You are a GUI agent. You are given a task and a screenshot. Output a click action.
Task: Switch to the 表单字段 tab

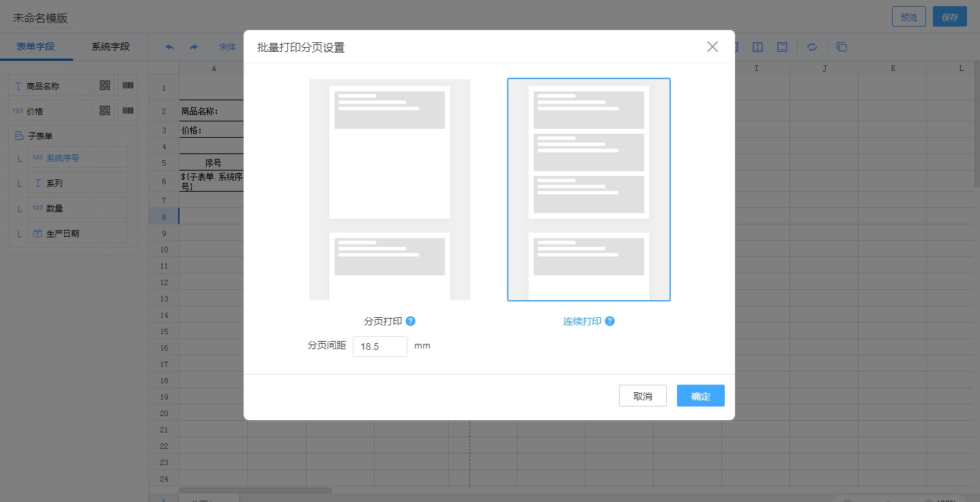(x=35, y=47)
